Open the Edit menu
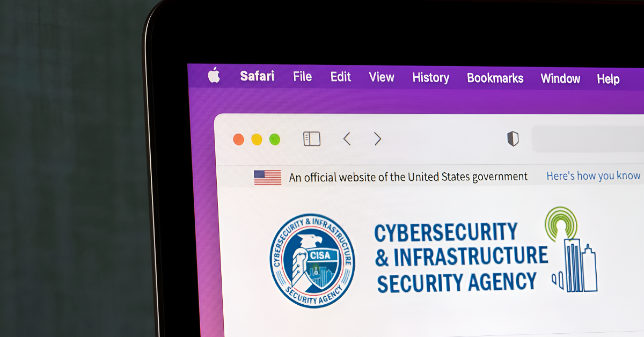The height and width of the screenshot is (337, 644). coord(341,77)
